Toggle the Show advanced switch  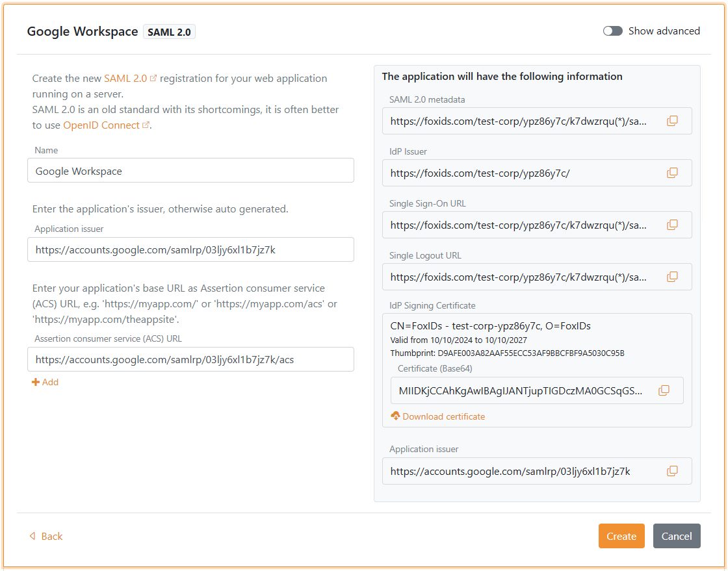click(612, 31)
